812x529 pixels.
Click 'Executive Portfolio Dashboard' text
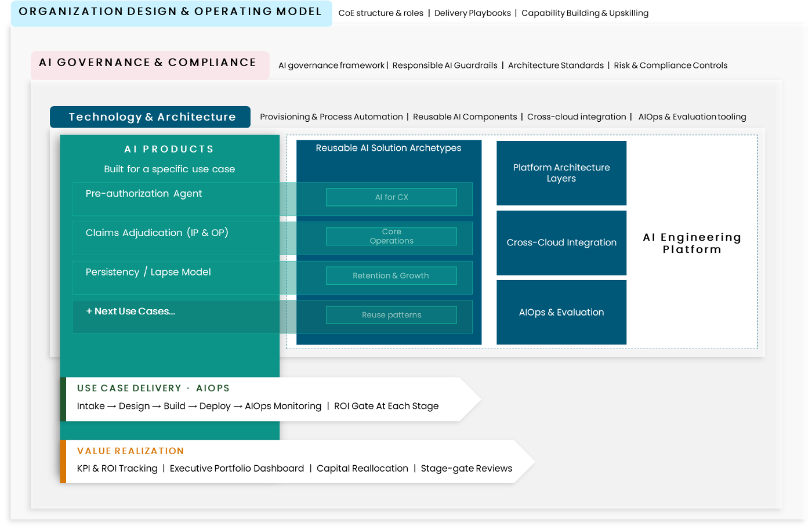237,469
